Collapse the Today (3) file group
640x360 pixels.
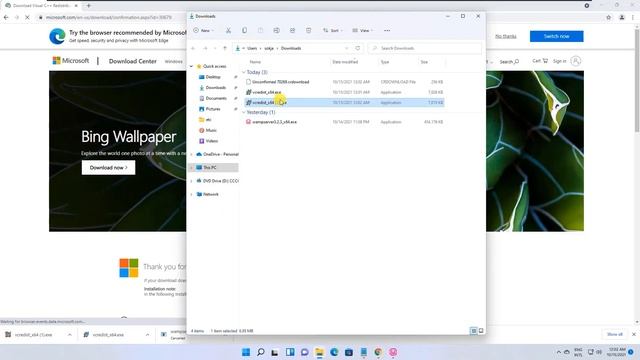(244, 72)
